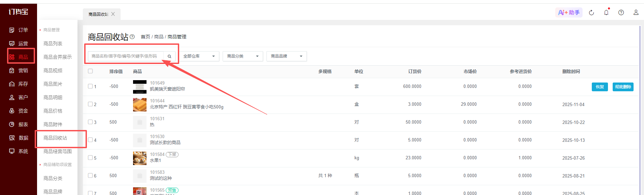Screen dimensions: 644x195
Task: Open 客户 in the sidebar
Action: [19, 97]
